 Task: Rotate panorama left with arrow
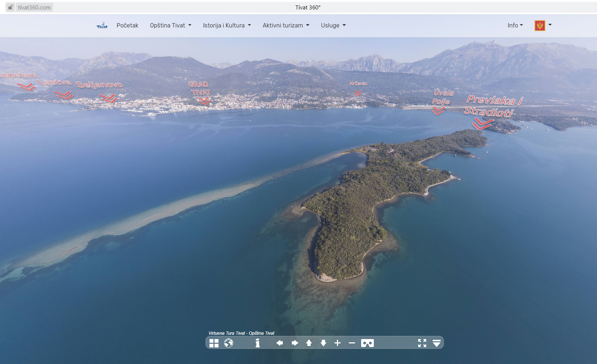tap(280, 343)
